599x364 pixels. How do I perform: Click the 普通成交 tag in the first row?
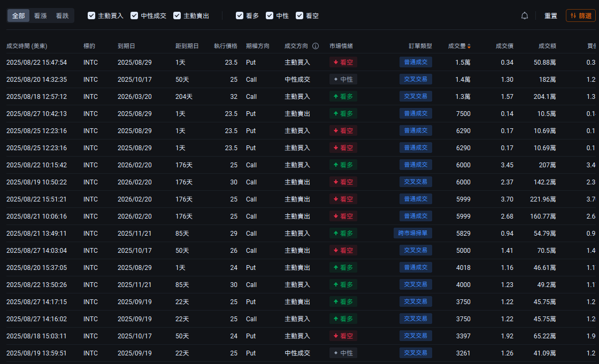[416, 63]
